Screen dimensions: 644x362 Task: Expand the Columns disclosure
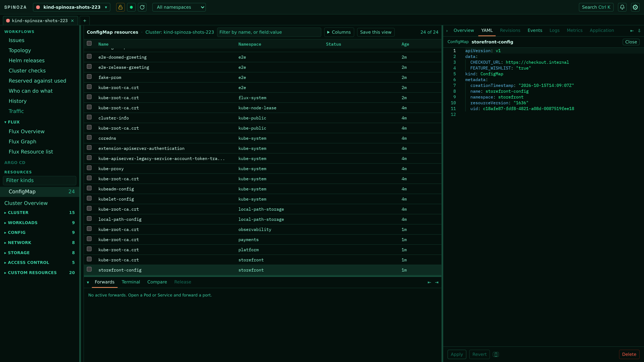coord(339,32)
